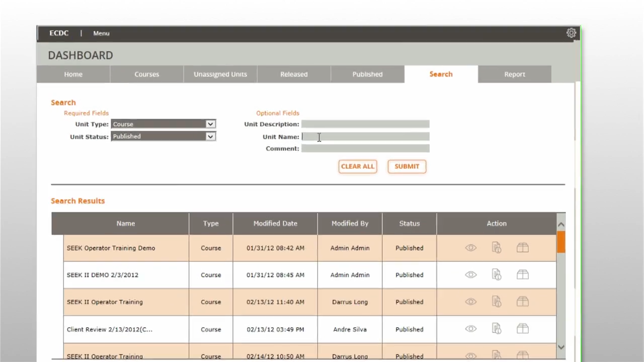Click the 'Andre Silva' cell
This screenshot has width=644, height=362.
(350, 329)
